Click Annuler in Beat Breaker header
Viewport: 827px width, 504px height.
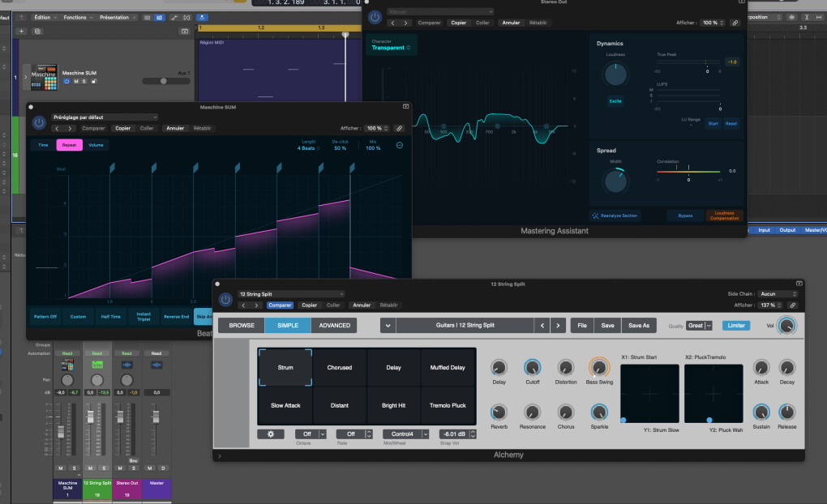(x=175, y=128)
